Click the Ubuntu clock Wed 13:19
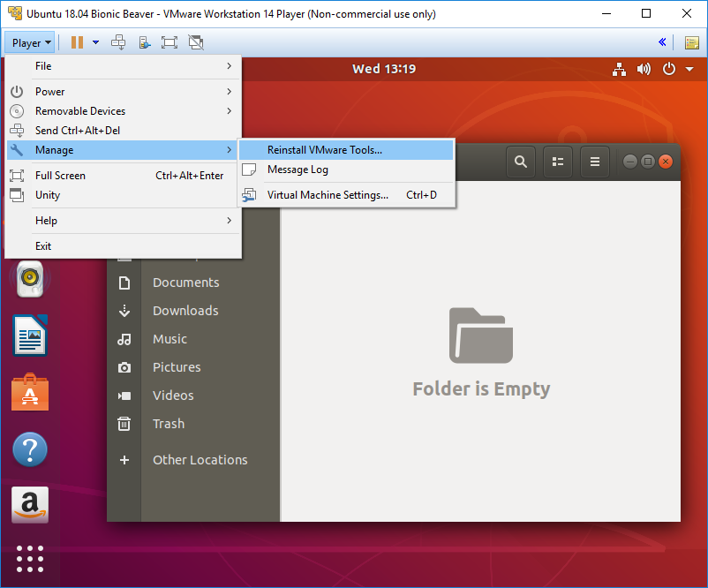This screenshot has width=708, height=588. click(x=384, y=69)
